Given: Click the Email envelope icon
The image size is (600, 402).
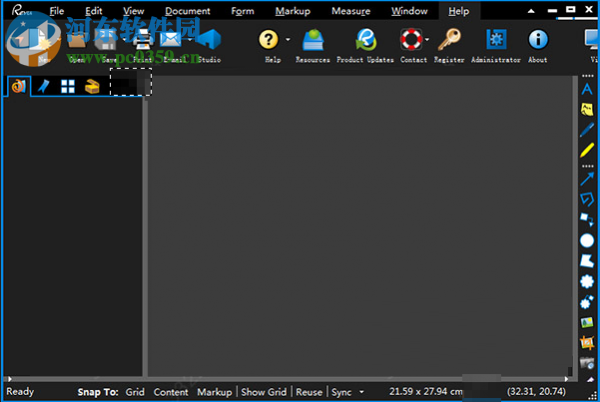Looking at the screenshot, I should [171, 39].
